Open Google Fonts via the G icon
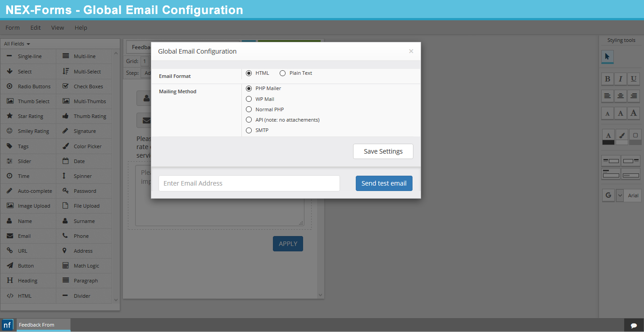The image size is (644, 332). point(608,195)
